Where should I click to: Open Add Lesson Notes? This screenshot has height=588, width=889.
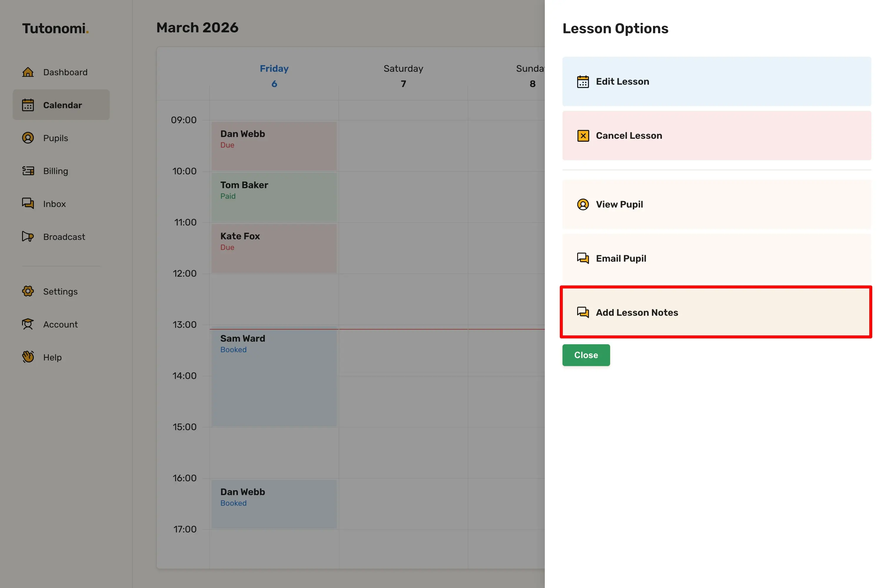716,312
